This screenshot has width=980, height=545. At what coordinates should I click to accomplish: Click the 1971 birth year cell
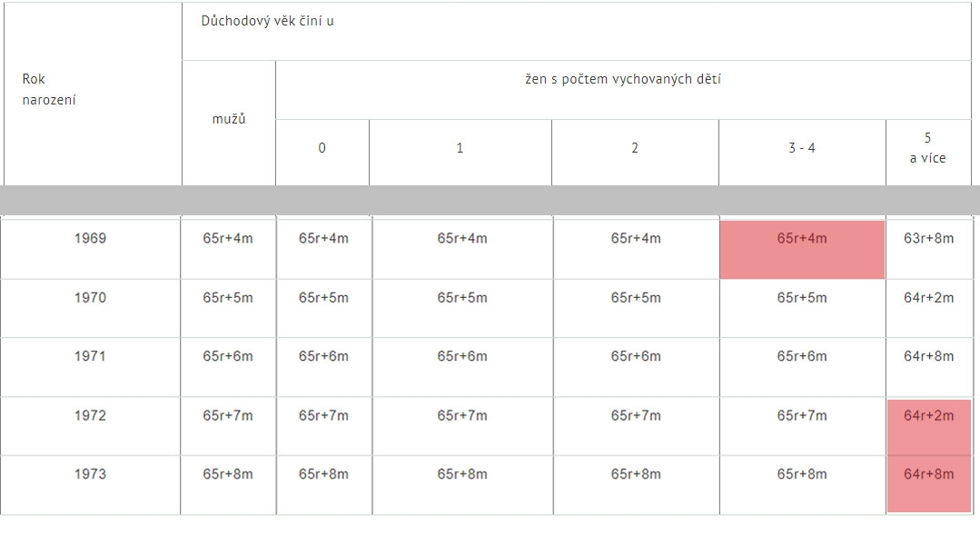click(91, 367)
